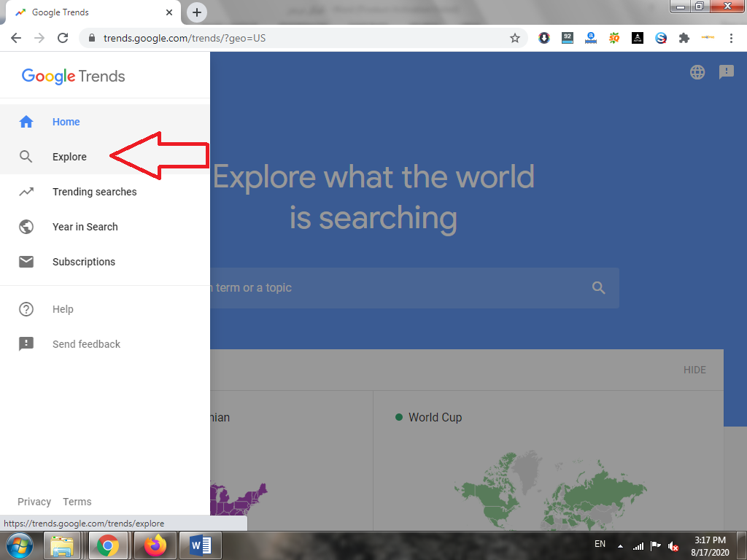Open the Privacy link

[x=34, y=502]
